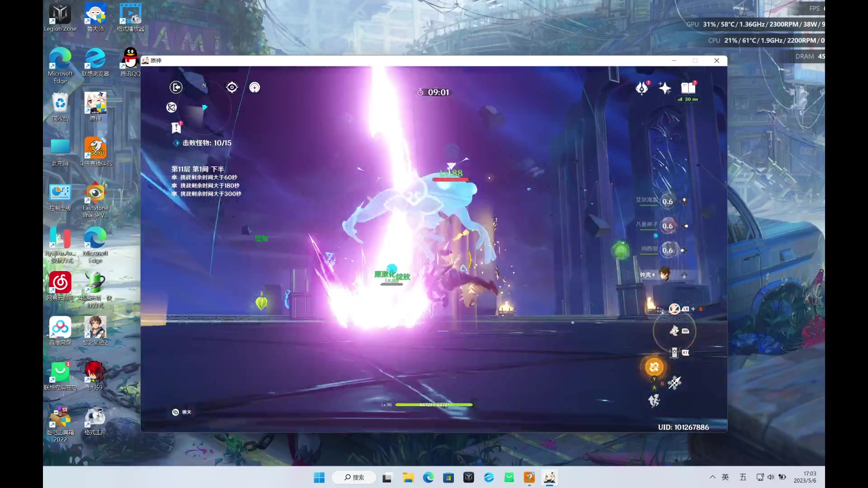The image size is (868, 488).
Task: Open the in-game chat button 聊天
Action: coord(182,412)
